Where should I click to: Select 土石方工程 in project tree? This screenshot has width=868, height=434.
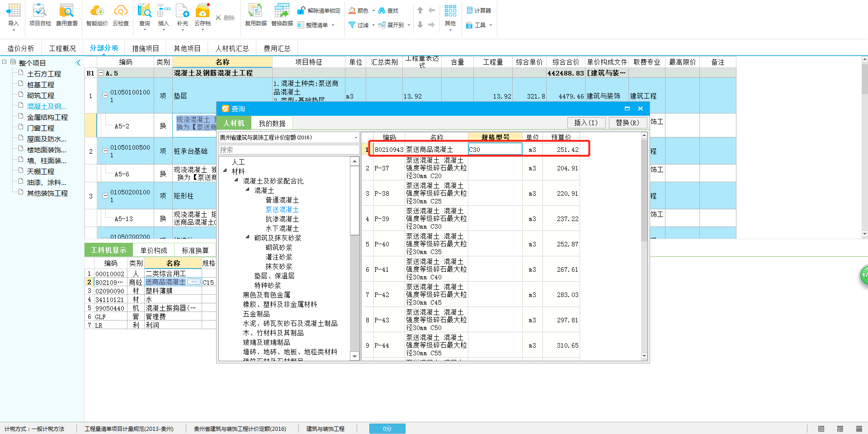44,74
